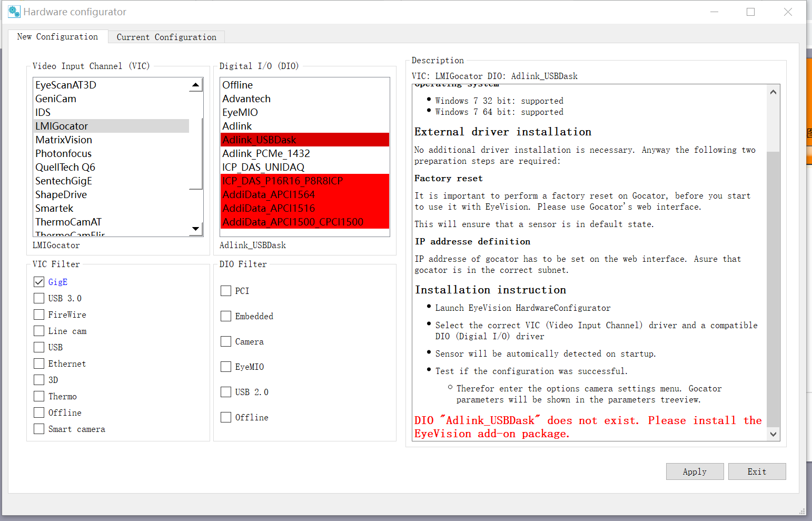Enable the Offline DIO filter
The width and height of the screenshot is (812, 521).
coord(226,417)
